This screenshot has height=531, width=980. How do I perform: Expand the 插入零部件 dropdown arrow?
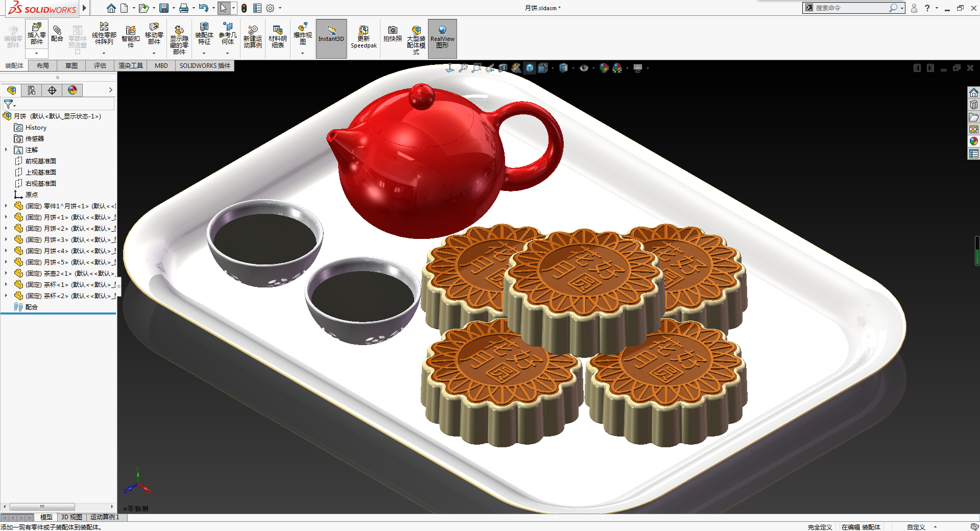tap(37, 53)
